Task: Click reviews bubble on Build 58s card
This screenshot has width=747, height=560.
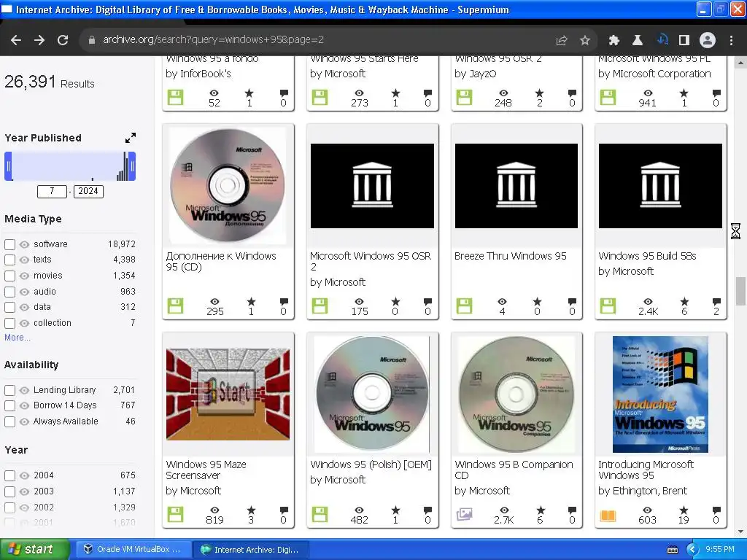Action: 716,301
